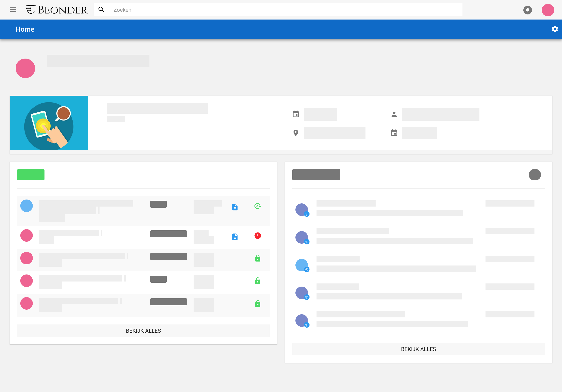This screenshot has height=392, width=562.
Task: Open the settings gear in blue bar
Action: tap(555, 29)
